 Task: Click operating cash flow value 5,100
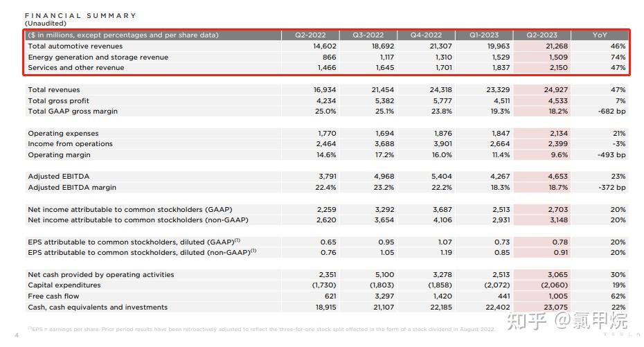tap(384, 275)
